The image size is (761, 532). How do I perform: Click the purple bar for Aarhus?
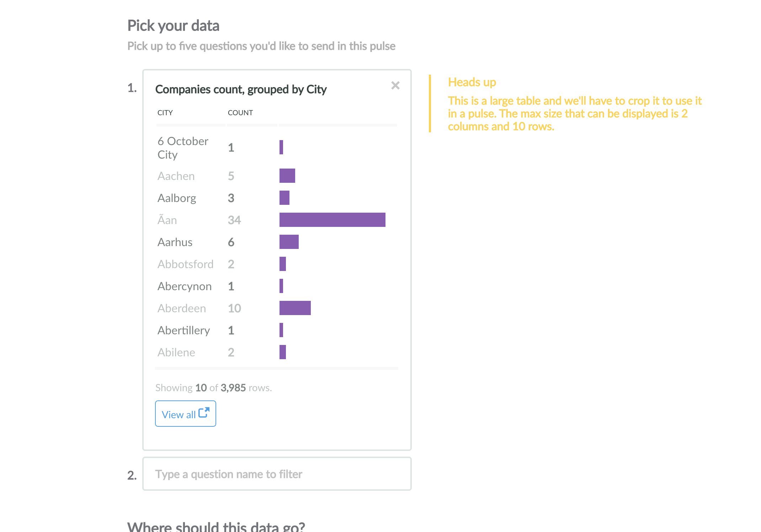(289, 242)
